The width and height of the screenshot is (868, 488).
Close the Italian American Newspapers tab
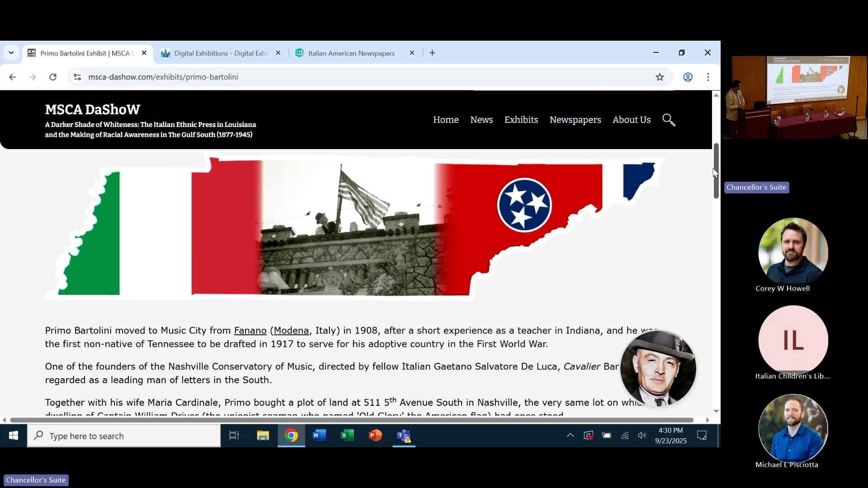click(412, 53)
